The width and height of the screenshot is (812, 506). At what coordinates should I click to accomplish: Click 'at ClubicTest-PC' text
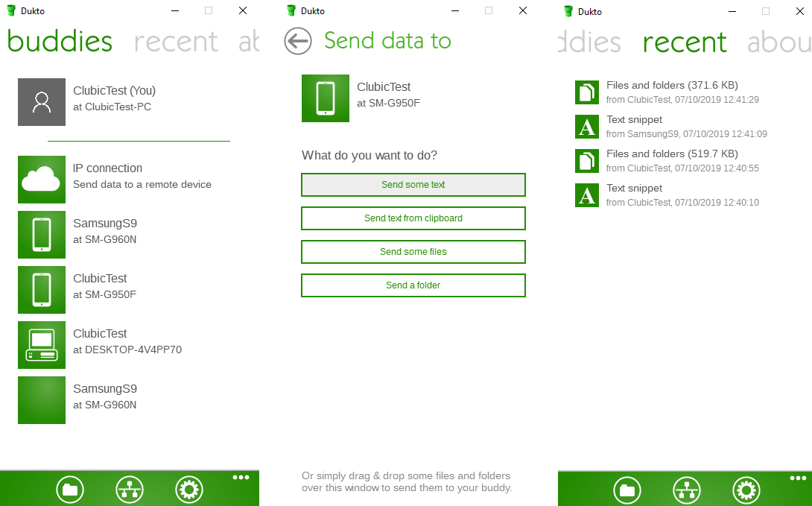point(112,107)
